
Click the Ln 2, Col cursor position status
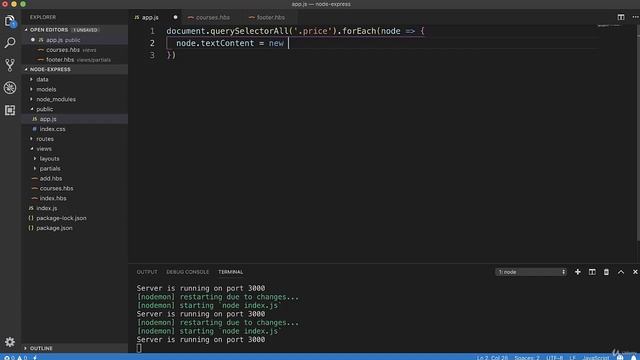tap(492, 358)
